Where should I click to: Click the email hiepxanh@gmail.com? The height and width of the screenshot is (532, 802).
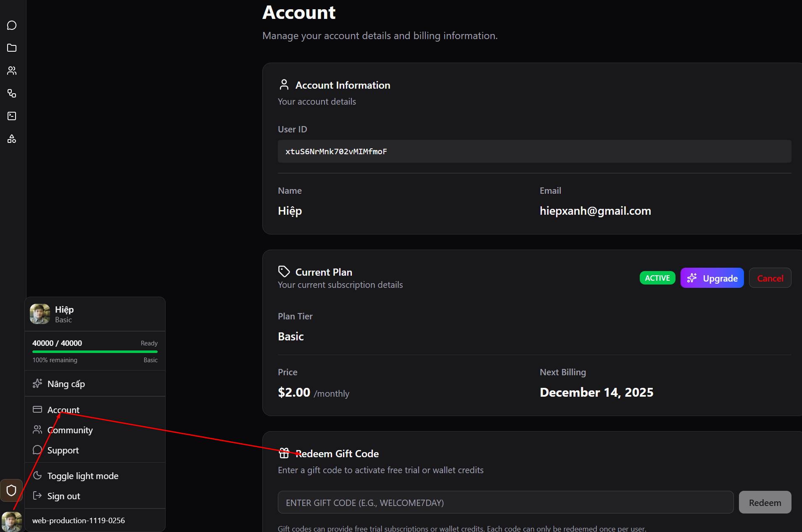595,211
